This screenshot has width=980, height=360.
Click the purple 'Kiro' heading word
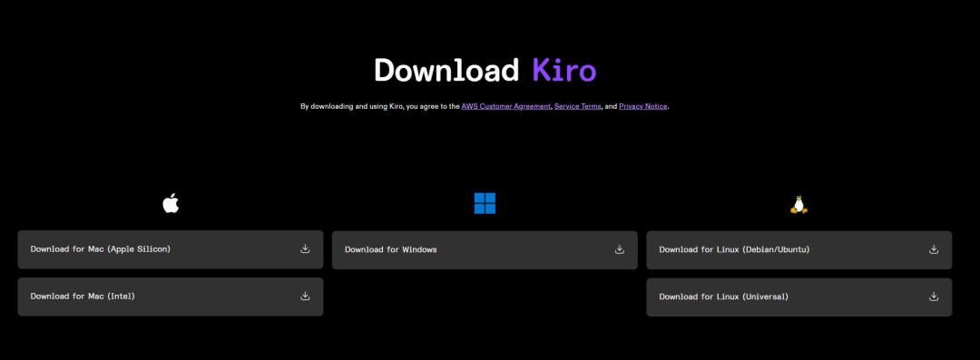pos(564,70)
